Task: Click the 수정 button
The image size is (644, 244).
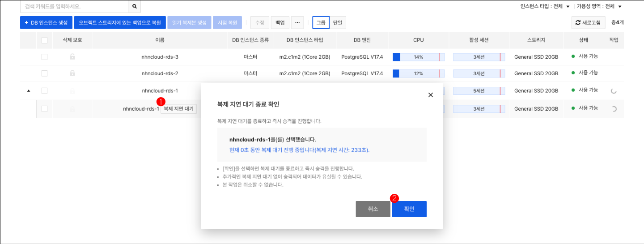Action: click(x=260, y=22)
